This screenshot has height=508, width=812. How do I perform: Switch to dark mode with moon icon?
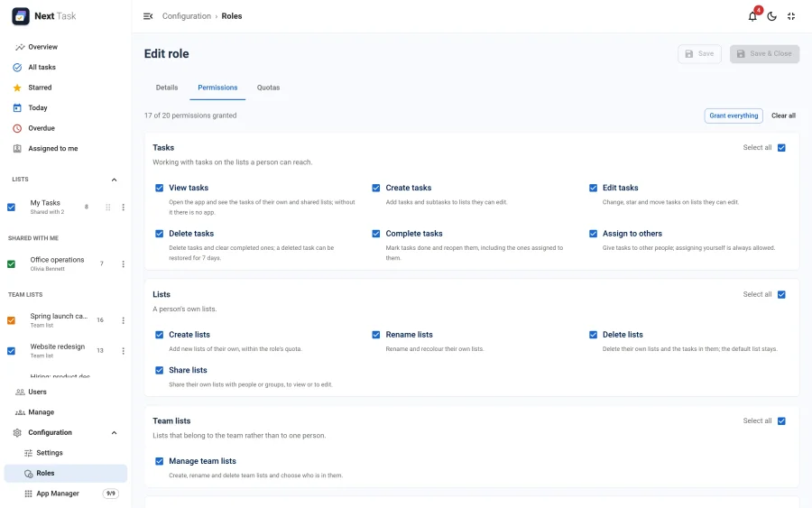(771, 16)
